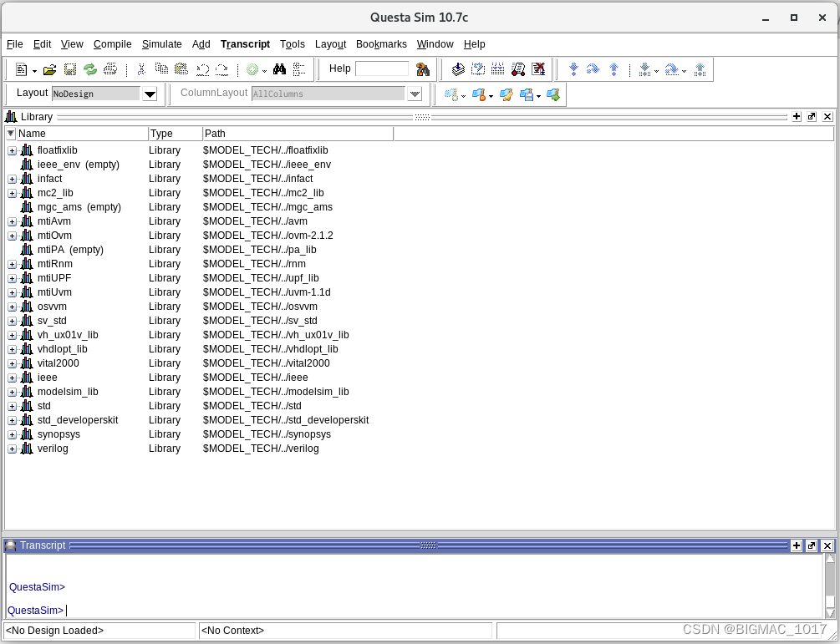Click the Undo arrow icon
The width and height of the screenshot is (840, 644).
202,69
